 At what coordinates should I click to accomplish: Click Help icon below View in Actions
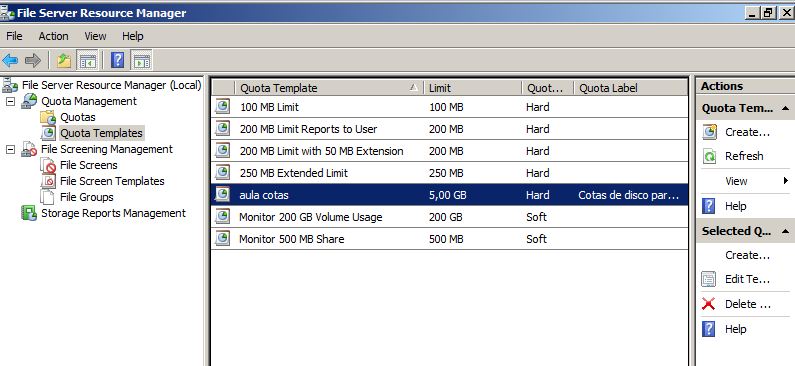709,206
